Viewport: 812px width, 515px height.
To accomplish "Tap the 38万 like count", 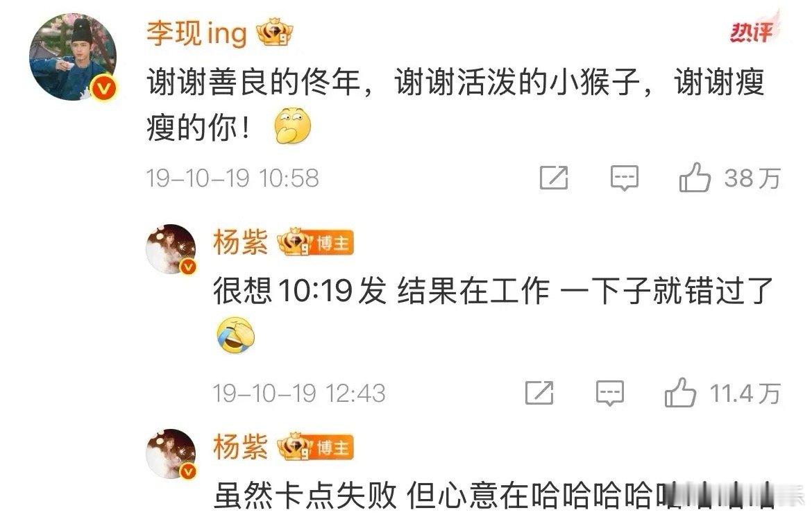I will [x=752, y=178].
